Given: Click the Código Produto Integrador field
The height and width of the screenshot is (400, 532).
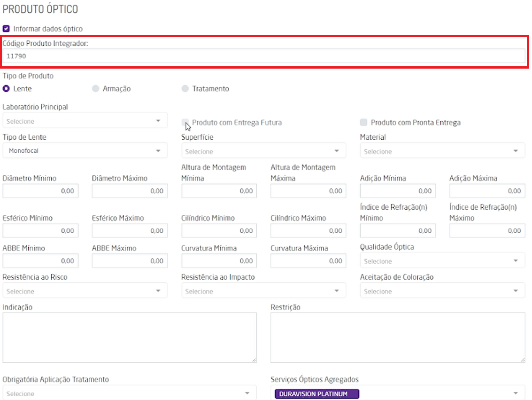Looking at the screenshot, I should point(263,56).
